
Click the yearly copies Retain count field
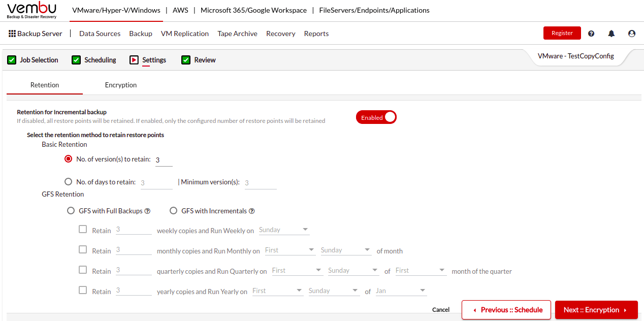(x=134, y=291)
